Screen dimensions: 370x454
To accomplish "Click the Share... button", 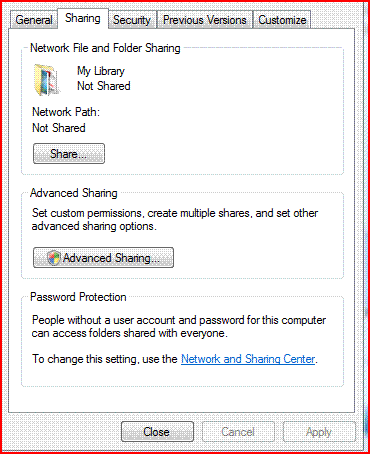I will click(x=69, y=154).
